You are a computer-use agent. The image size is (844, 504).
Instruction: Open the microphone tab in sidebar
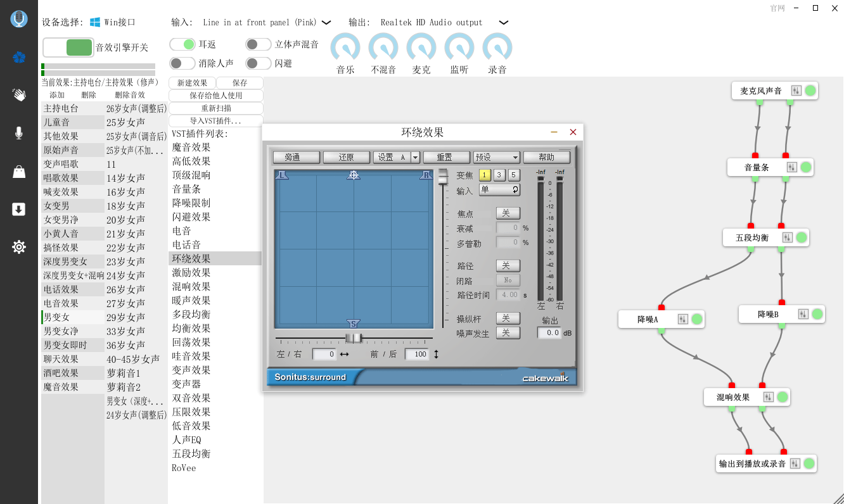tap(19, 133)
